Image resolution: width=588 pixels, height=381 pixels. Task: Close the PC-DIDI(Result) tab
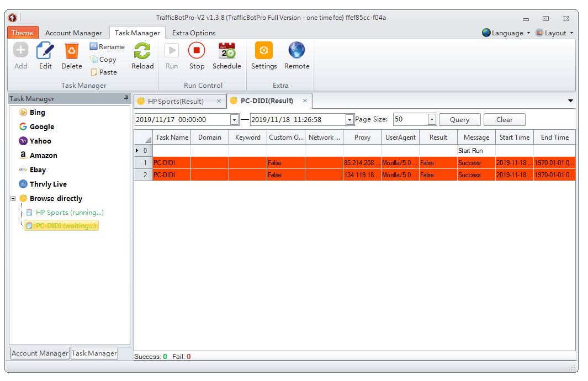coord(305,101)
